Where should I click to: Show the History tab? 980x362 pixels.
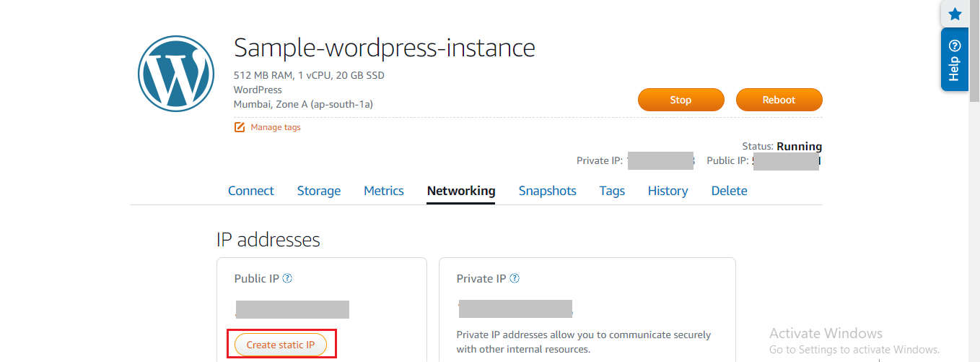click(668, 191)
